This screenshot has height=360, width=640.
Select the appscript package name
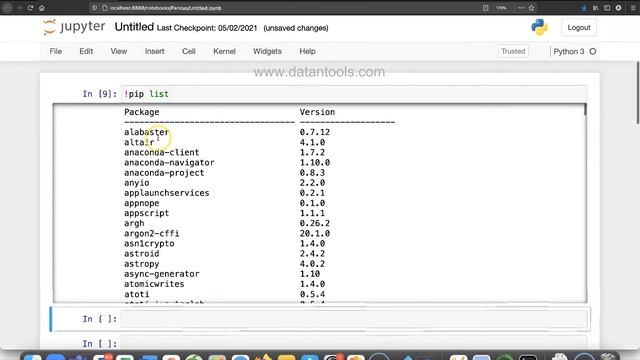click(x=147, y=213)
